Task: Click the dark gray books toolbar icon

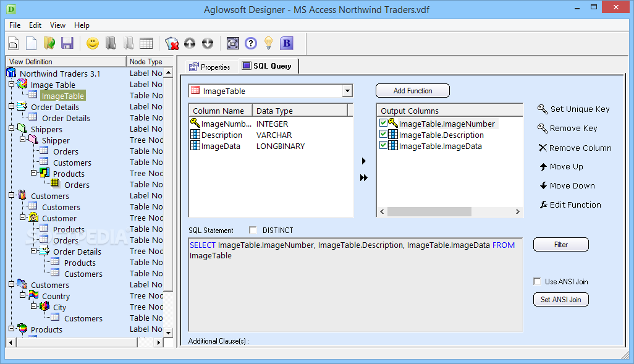Action: (x=111, y=43)
